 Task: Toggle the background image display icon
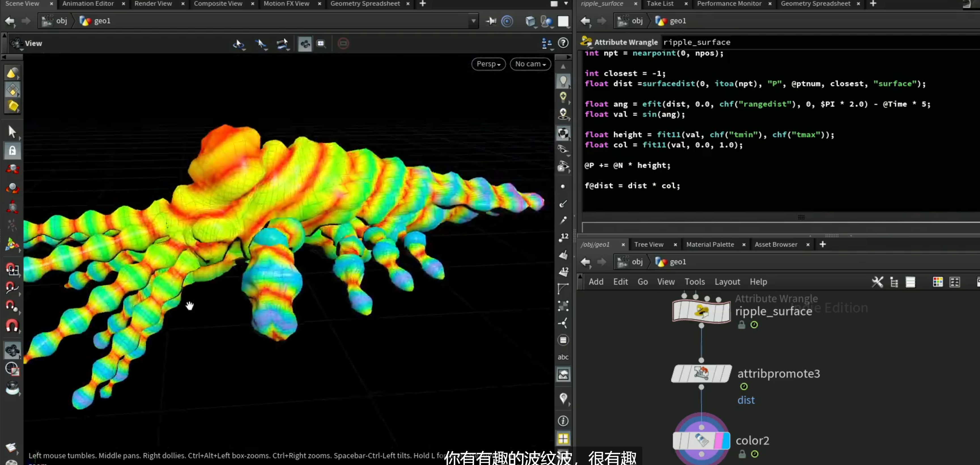coord(563,375)
